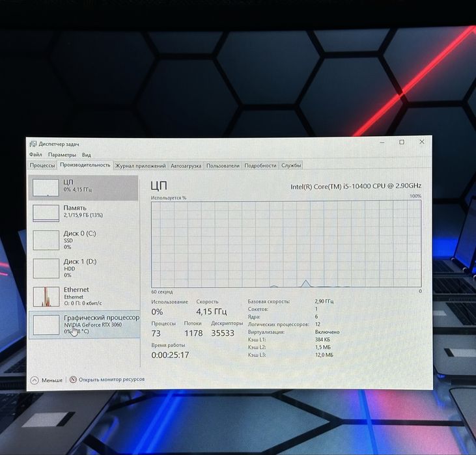Maximize the Диспетчер задач window
The image size is (476, 455).
click(x=402, y=142)
